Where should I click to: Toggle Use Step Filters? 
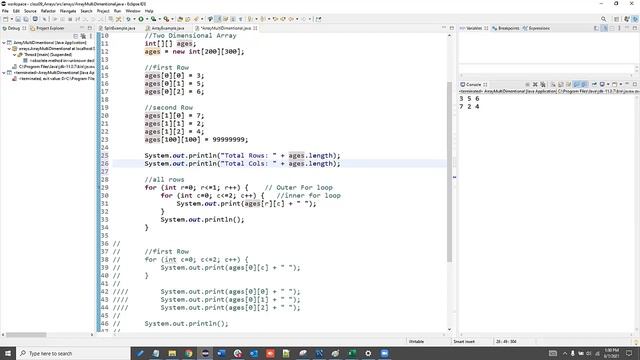(118, 19)
